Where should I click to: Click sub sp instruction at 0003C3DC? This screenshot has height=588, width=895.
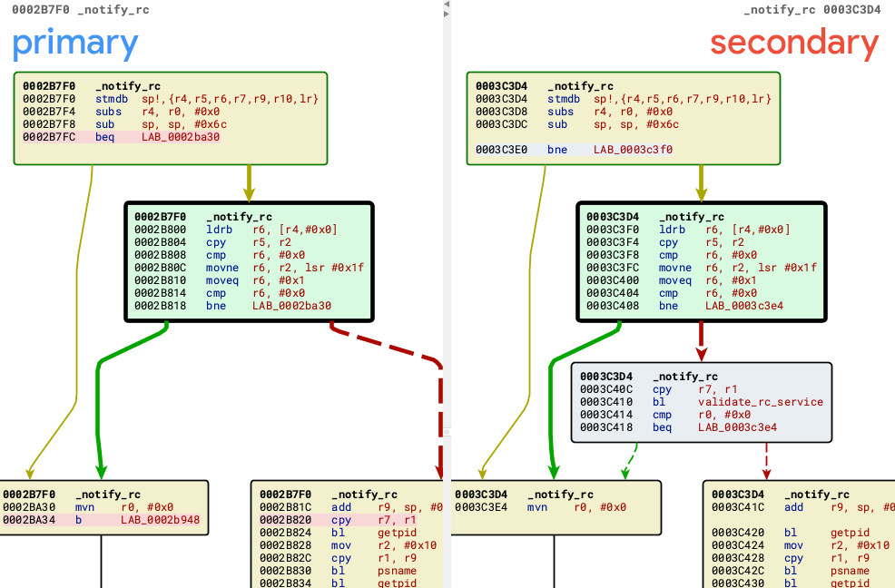pos(577,124)
